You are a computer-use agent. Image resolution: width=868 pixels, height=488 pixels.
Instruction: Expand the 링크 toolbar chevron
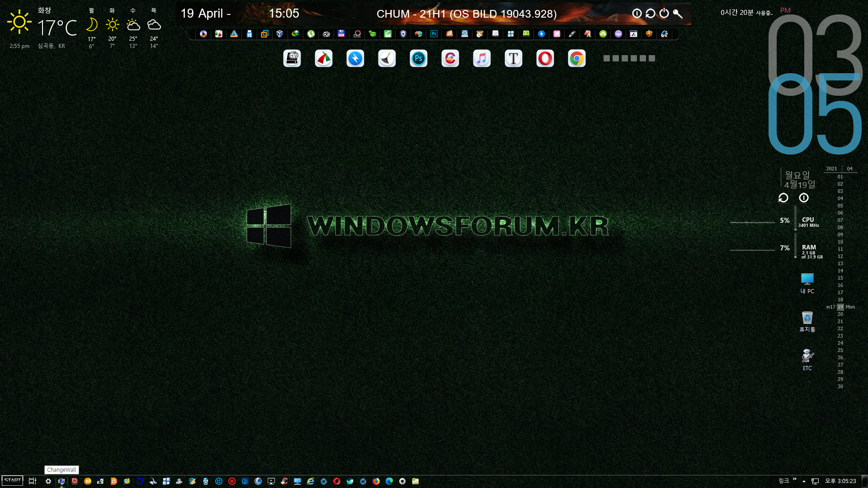point(794,479)
